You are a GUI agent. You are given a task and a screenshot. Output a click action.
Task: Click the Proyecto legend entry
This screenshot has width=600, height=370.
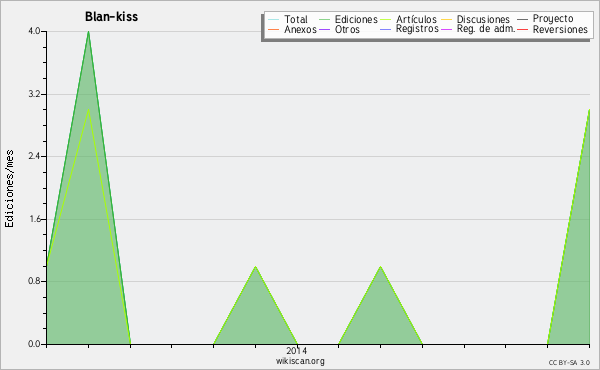click(545, 19)
